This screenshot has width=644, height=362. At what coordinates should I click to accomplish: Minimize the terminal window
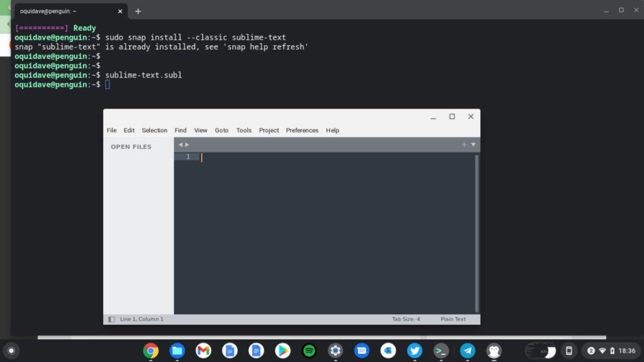(x=606, y=11)
